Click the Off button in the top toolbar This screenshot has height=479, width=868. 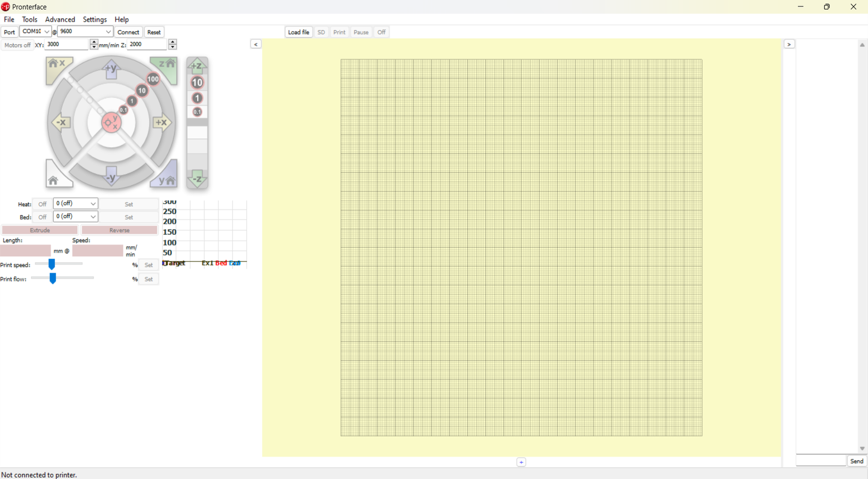point(381,32)
